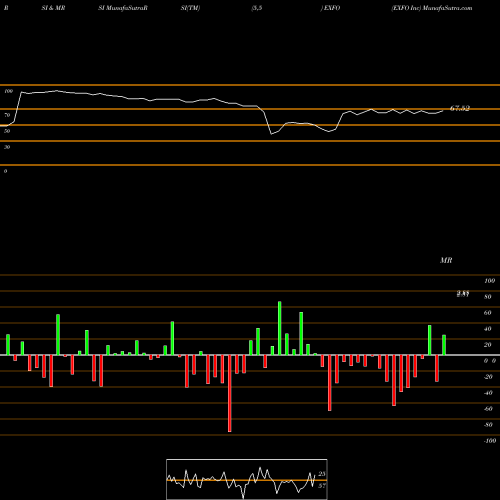The image size is (500, 500).
Task: Click the RSI axis label 100
Action: pyautogui.click(x=9, y=91)
